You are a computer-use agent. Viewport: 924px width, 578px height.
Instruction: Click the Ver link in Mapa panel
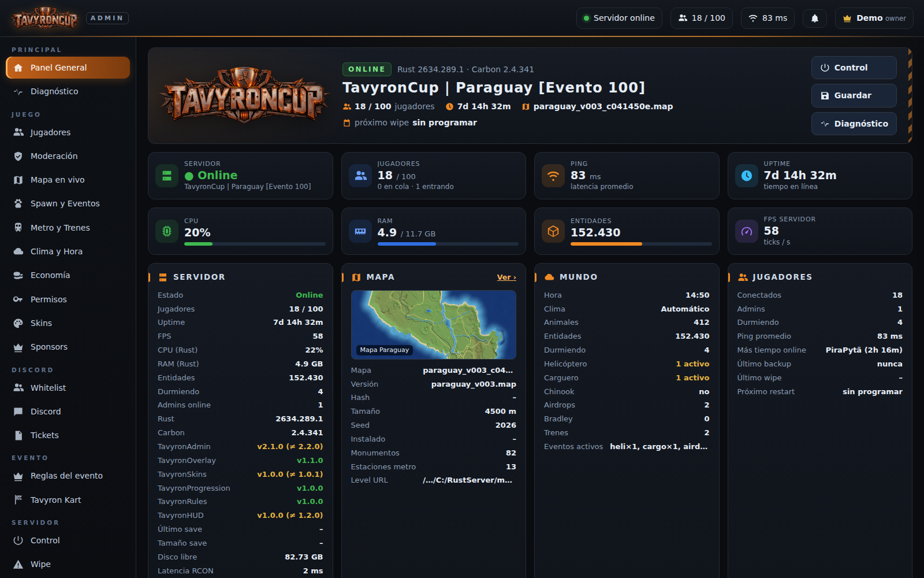[x=506, y=277]
